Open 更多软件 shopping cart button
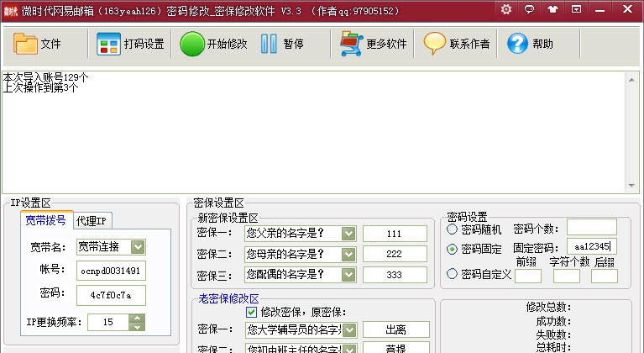 pyautogui.click(x=374, y=44)
